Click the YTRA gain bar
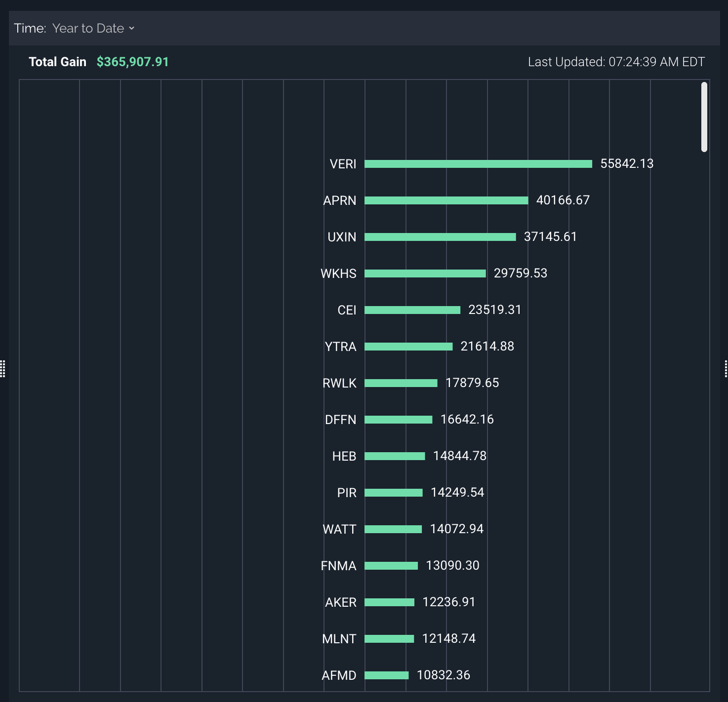This screenshot has width=728, height=702. (408, 347)
